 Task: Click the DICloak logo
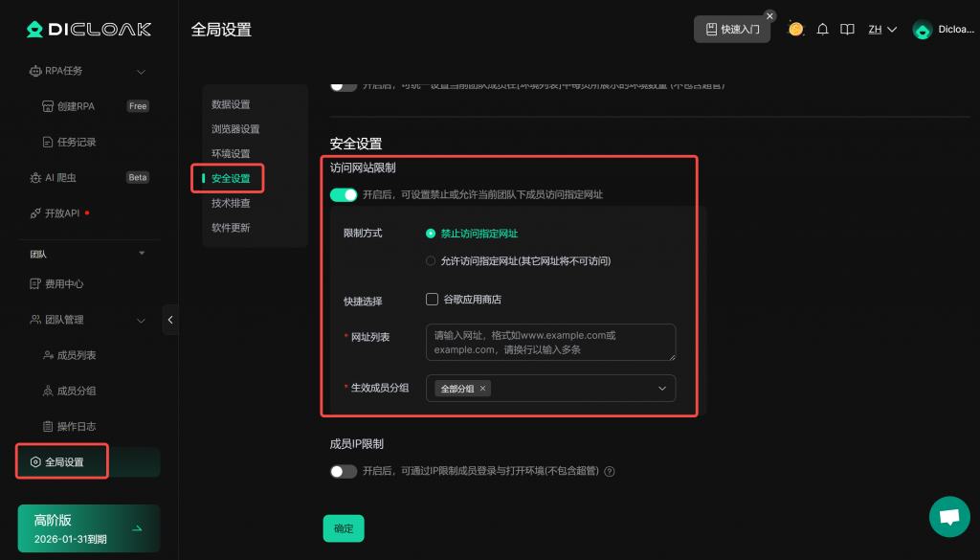tap(89, 30)
